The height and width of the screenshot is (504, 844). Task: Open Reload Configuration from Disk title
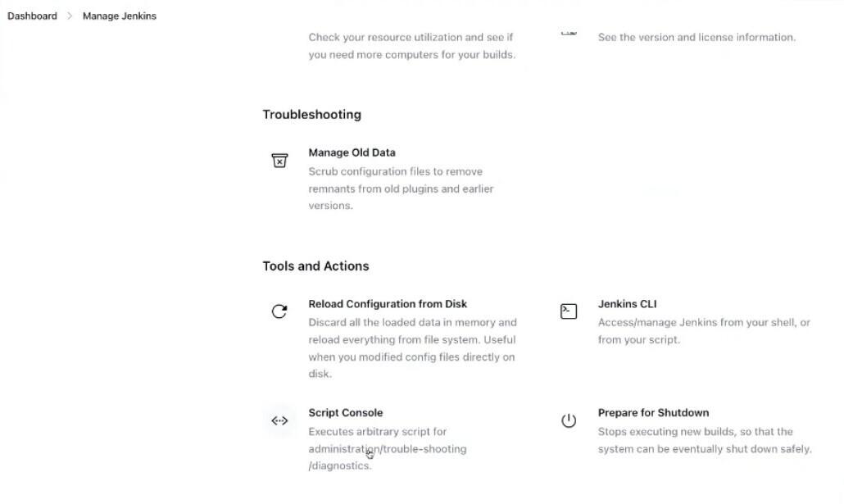(x=388, y=304)
